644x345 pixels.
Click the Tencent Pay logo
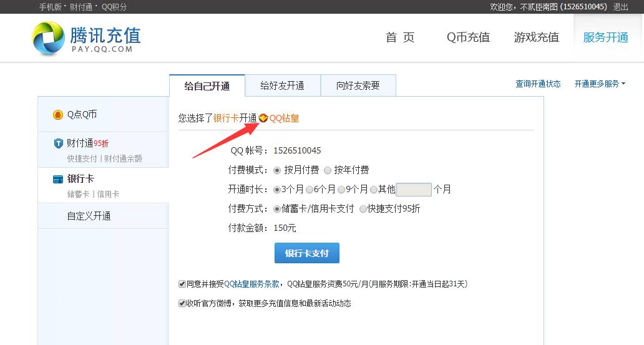click(x=86, y=38)
